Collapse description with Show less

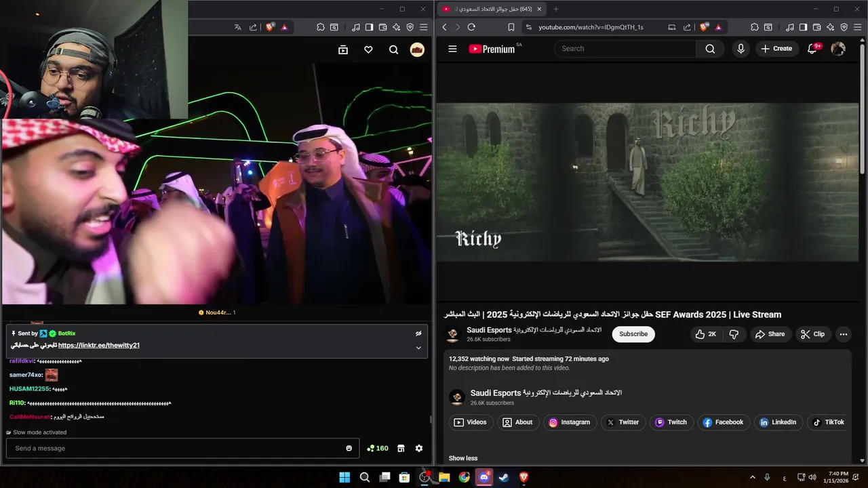pos(463,458)
